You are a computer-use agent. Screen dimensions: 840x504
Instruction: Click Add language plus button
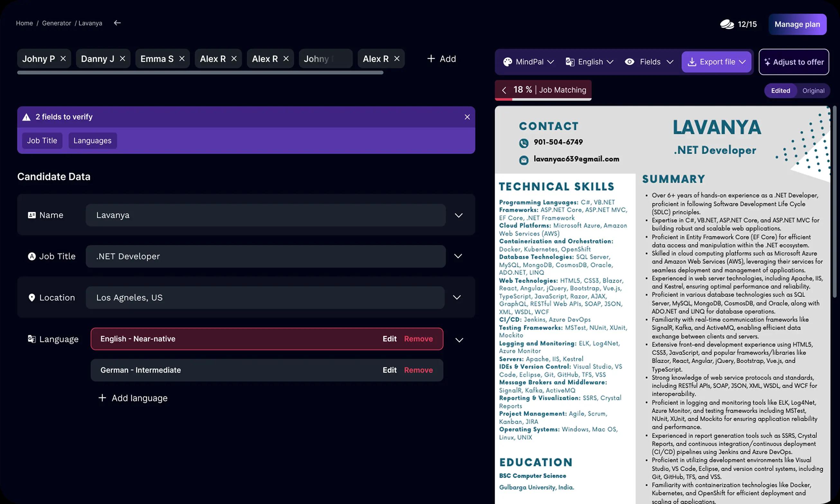click(133, 398)
